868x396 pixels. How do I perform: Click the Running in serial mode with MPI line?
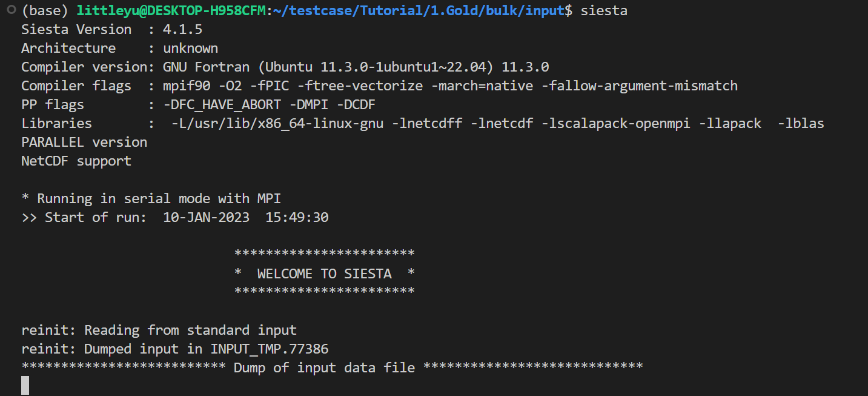pos(151,198)
